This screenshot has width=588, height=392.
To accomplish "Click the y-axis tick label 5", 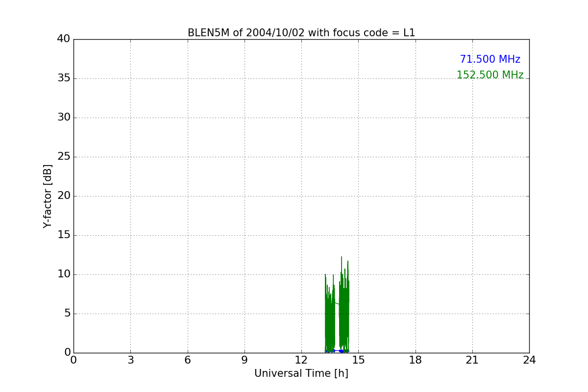I will [x=67, y=313].
